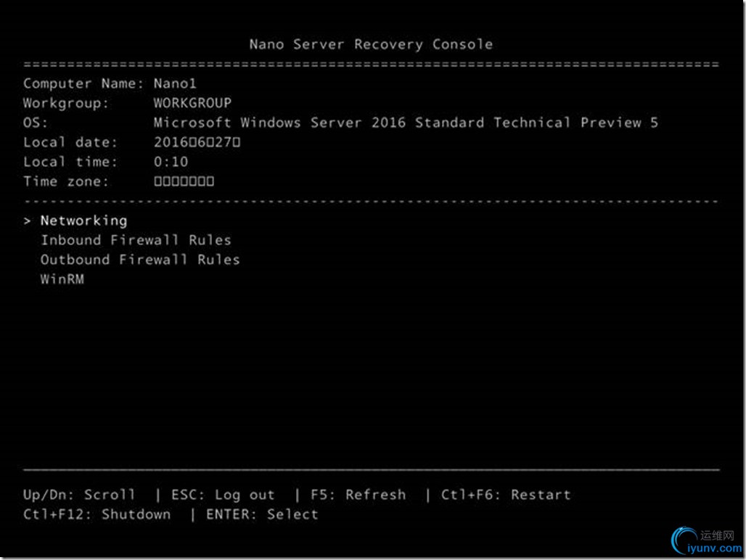Click the local time value 0:10
Screen dimensions: 746x560
tap(171, 162)
